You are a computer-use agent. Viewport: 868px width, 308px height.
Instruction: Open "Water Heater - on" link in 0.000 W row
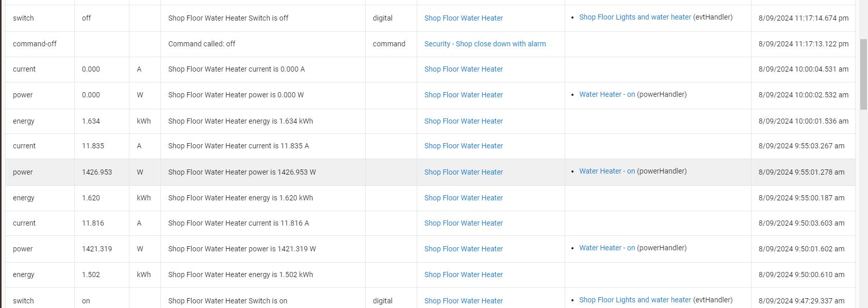tap(607, 94)
